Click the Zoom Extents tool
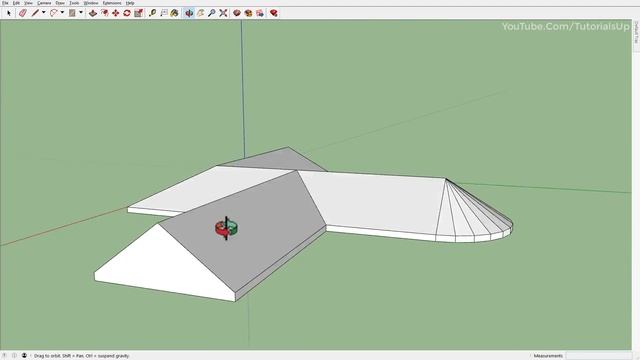Screen dimensions: 640x360 (x=223, y=13)
